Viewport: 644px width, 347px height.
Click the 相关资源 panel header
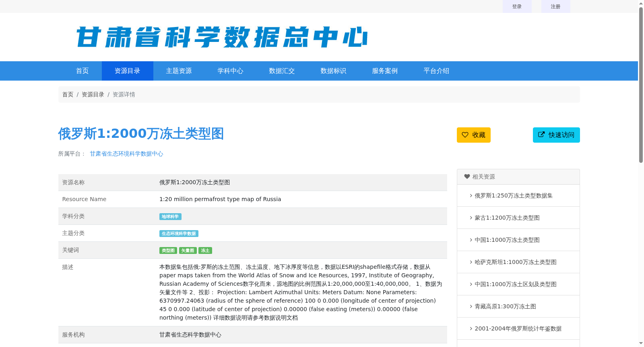[x=518, y=177]
